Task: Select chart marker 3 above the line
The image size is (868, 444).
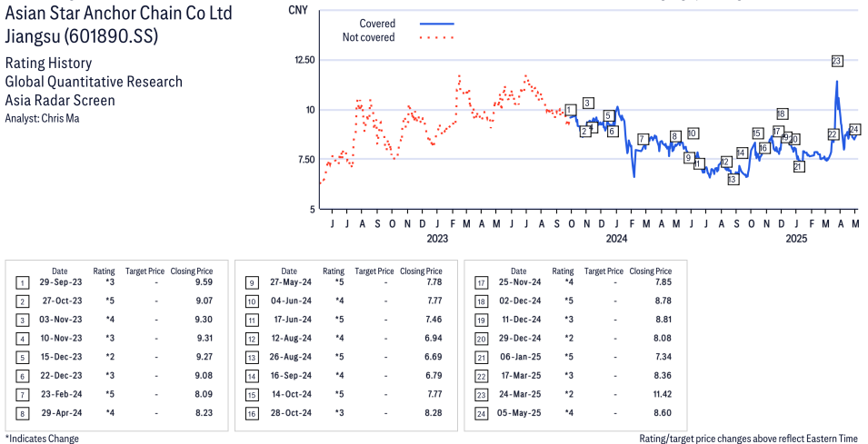Action: pos(588,103)
